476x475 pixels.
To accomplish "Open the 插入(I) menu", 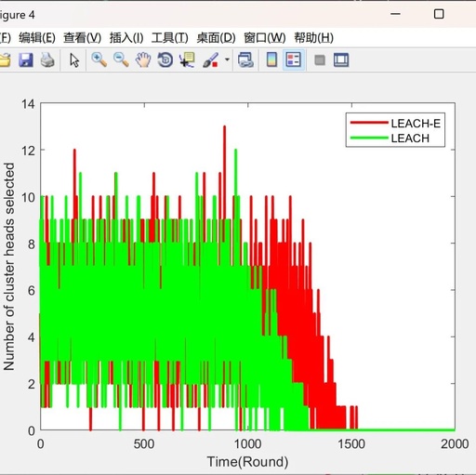I will click(126, 38).
